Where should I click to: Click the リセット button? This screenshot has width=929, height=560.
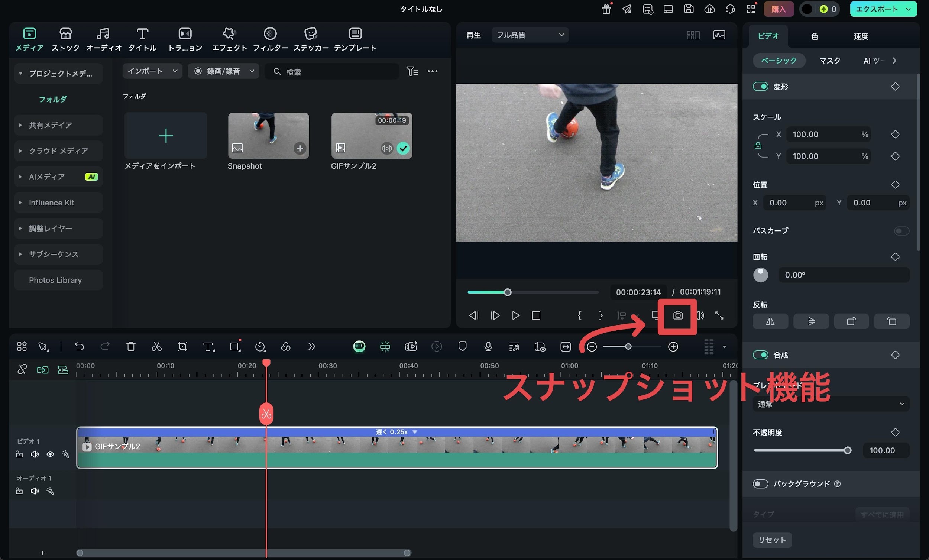772,540
